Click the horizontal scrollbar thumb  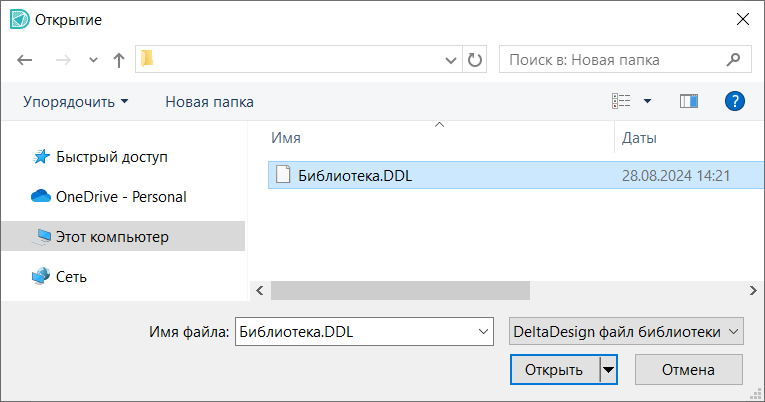tap(399, 289)
